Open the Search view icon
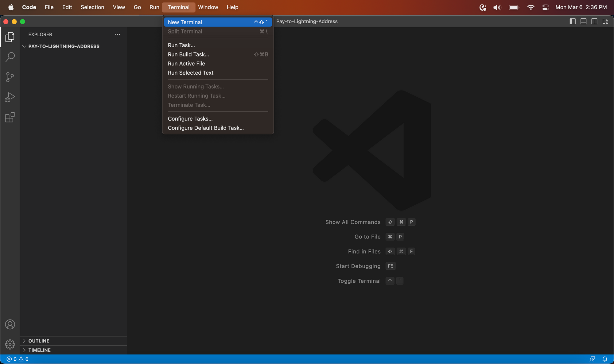Viewport: 614px width, 364px height. pyautogui.click(x=10, y=57)
